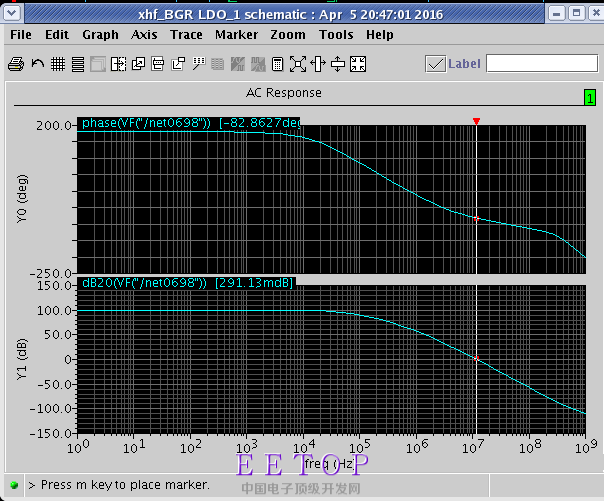604x501 pixels.
Task: Click the vertical Y-zoom icon
Action: pyautogui.click(x=338, y=64)
